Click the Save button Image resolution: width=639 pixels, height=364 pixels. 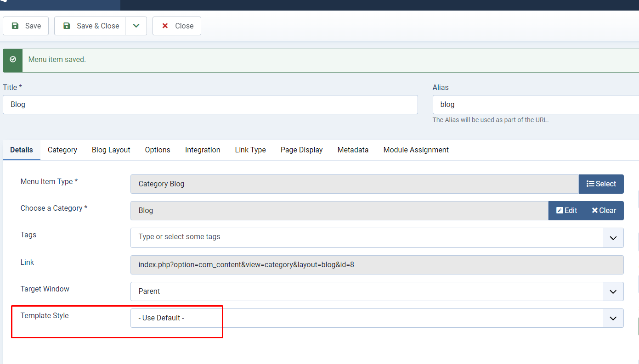(x=26, y=26)
